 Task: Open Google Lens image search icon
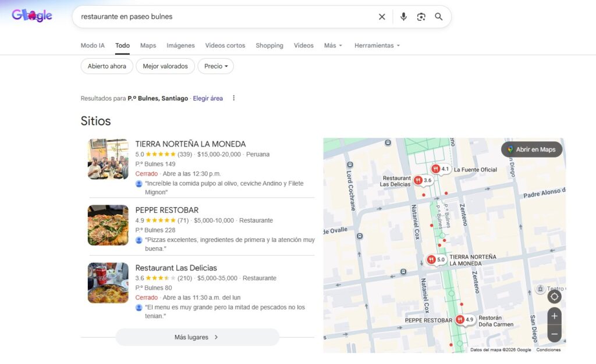[421, 17]
